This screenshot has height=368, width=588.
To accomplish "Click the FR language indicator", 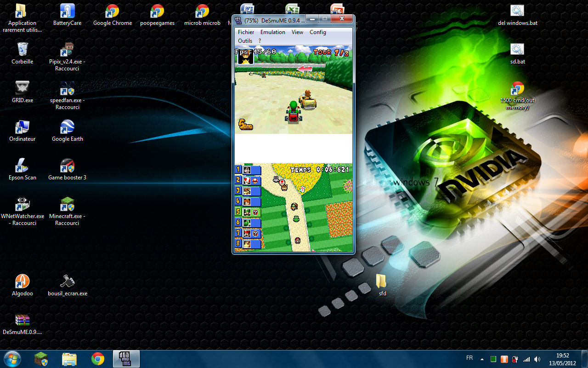I will coord(469,358).
